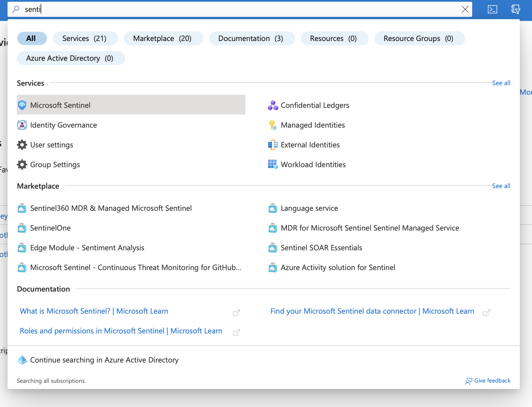Clear the search box with the X button
The width and height of the screenshot is (532, 407).
[465, 9]
